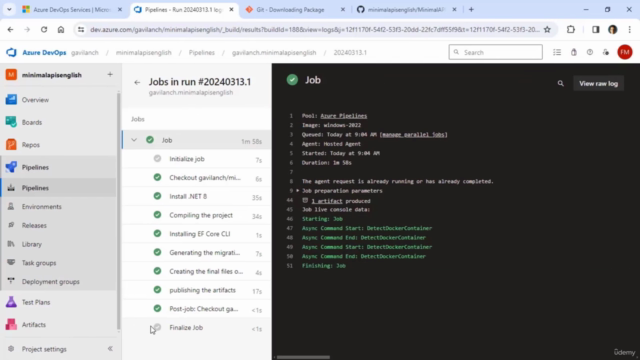Click gavilanch in the breadcrumb
The width and height of the screenshot is (640, 360).
pyautogui.click(x=85, y=53)
